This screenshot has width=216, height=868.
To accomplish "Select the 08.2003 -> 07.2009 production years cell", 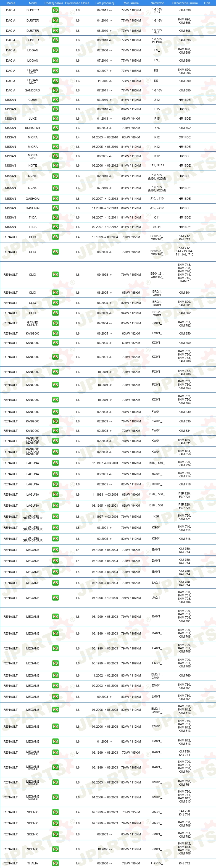I will point(105,782).
